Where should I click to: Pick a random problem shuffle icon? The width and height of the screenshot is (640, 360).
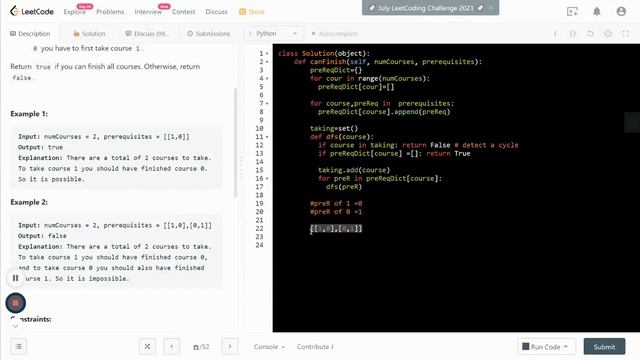point(147,347)
